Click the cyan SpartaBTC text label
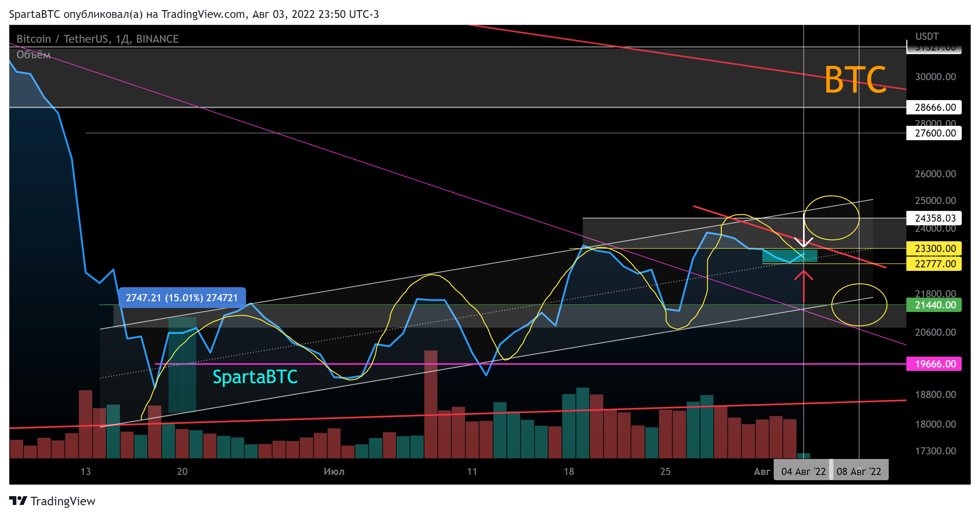Screen dimensions: 980x517 click(255, 377)
